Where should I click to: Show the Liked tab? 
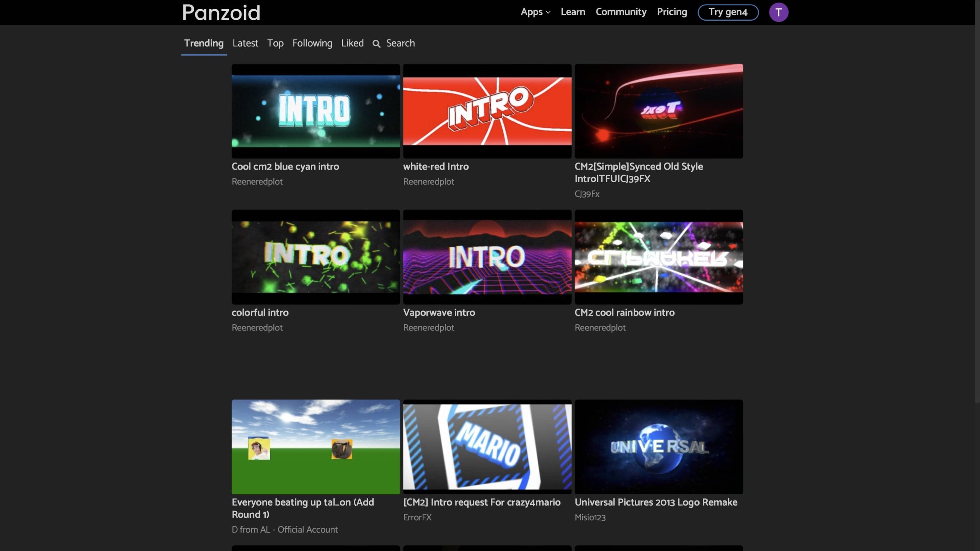(352, 43)
